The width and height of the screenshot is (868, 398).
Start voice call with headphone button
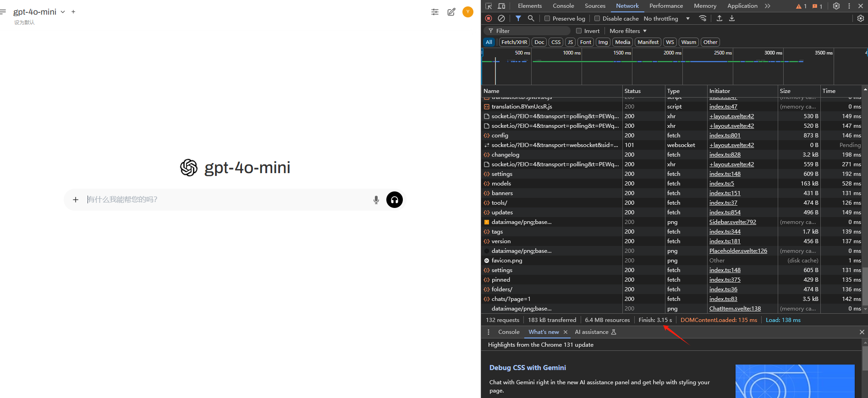(x=395, y=200)
